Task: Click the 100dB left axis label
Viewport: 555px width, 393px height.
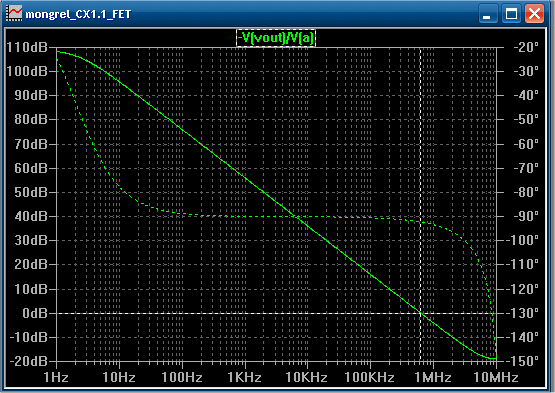Action: click(27, 71)
